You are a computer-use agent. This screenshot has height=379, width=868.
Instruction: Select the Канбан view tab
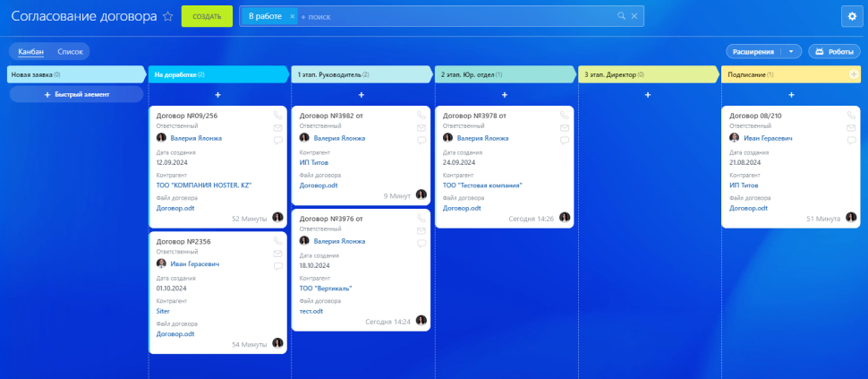(x=31, y=52)
